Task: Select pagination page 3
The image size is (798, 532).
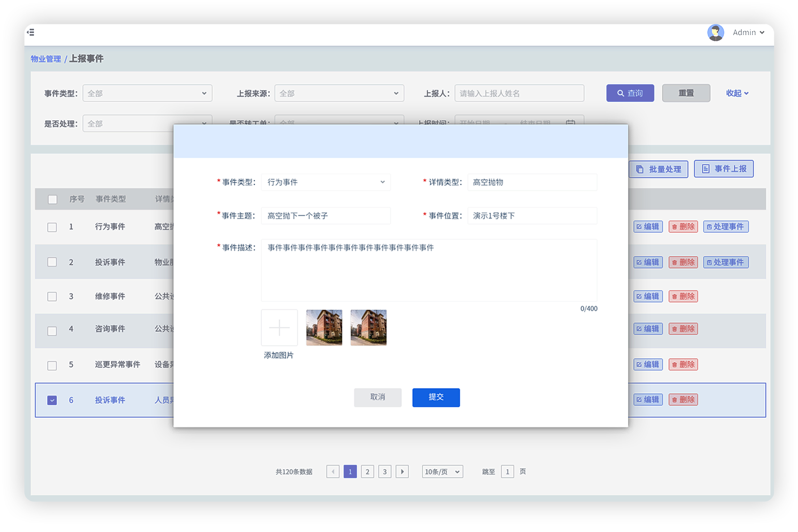Action: (x=385, y=472)
